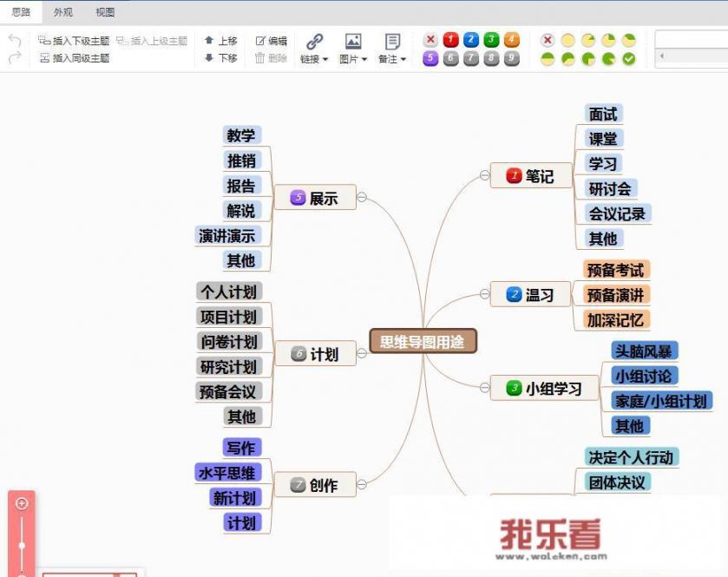This screenshot has width=728, height=577.
Task: Click the undo arrow icon
Action: coord(15,40)
